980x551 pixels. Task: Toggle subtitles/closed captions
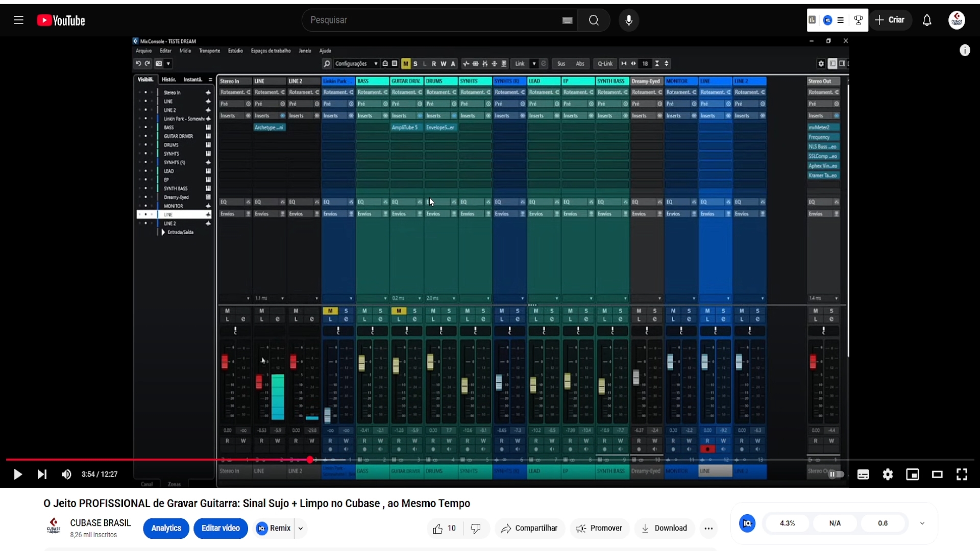tap(863, 474)
